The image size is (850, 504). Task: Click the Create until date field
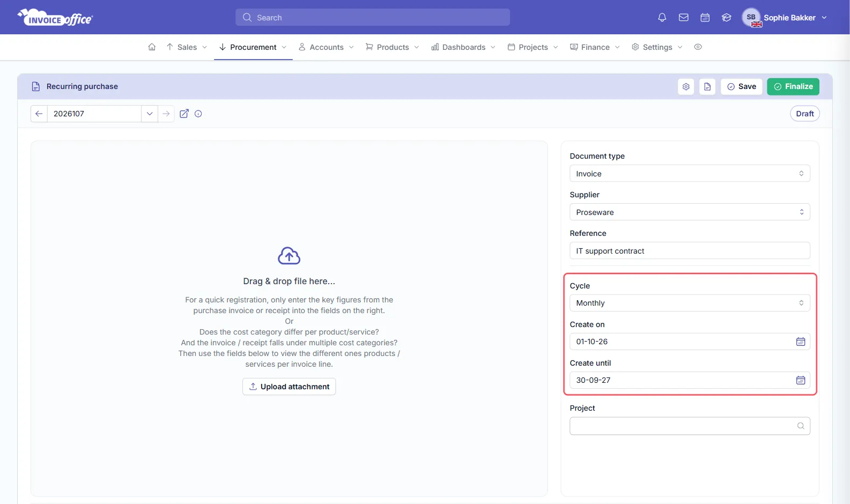[x=690, y=380]
